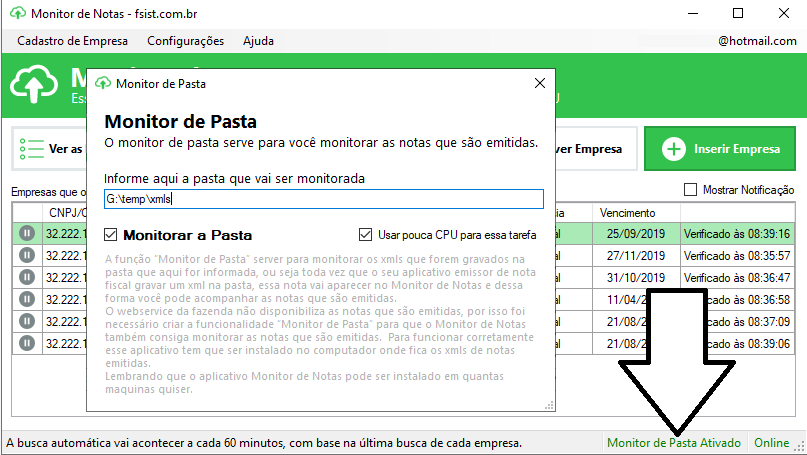Image resolution: width=807 pixels, height=455 pixels.
Task: Close the Monitor de Pasta dialog
Action: tap(539, 83)
